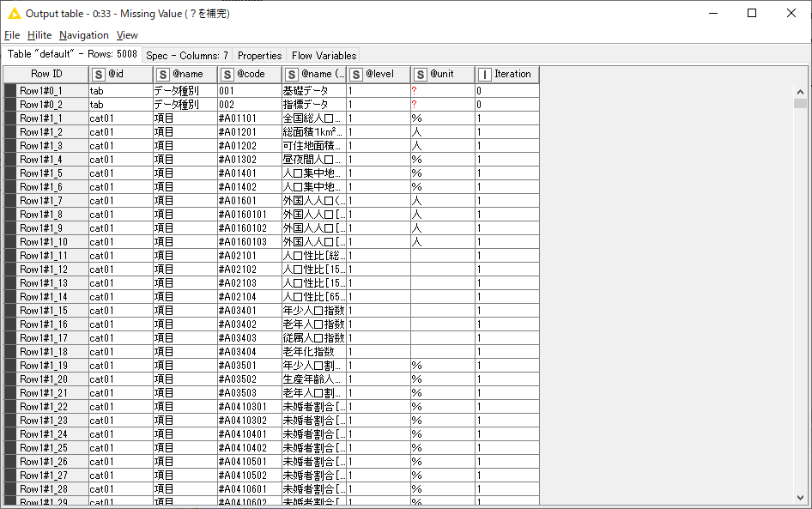The image size is (812, 509).
Task: Click the code cell 001
Action: [250, 91]
